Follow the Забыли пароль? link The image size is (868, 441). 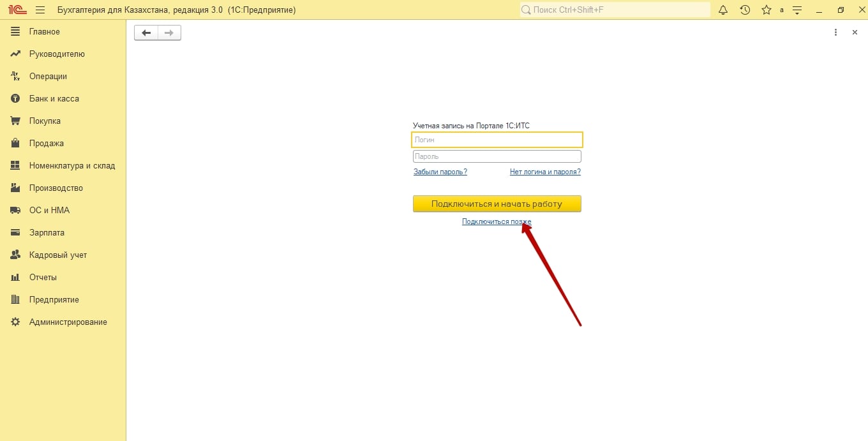440,172
